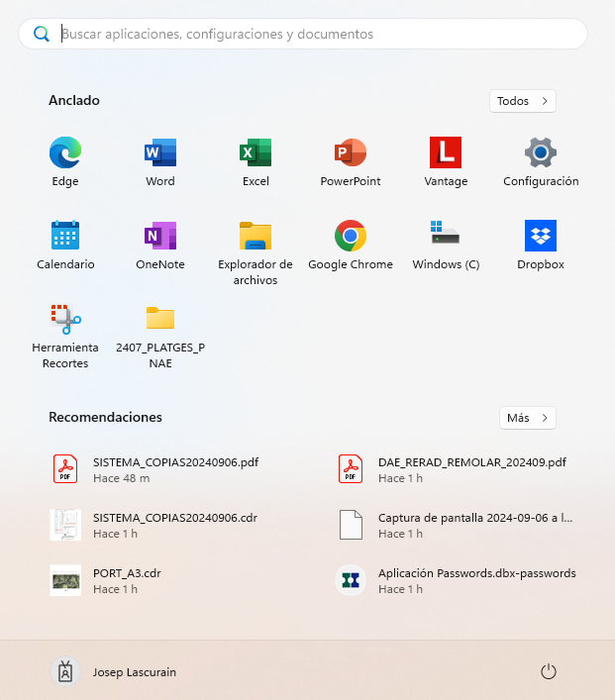
Task: Click the SISTEMA_COPIAS20240906.cdr file name
Action: [x=175, y=518]
